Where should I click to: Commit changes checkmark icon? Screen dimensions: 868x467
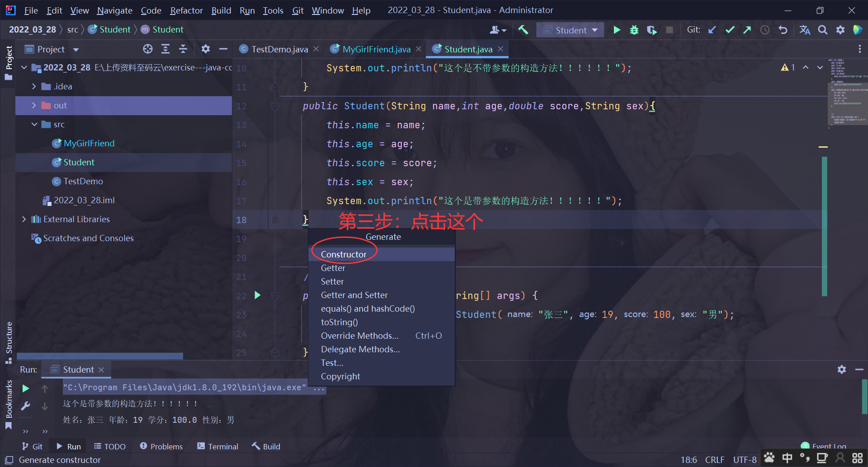click(x=730, y=30)
